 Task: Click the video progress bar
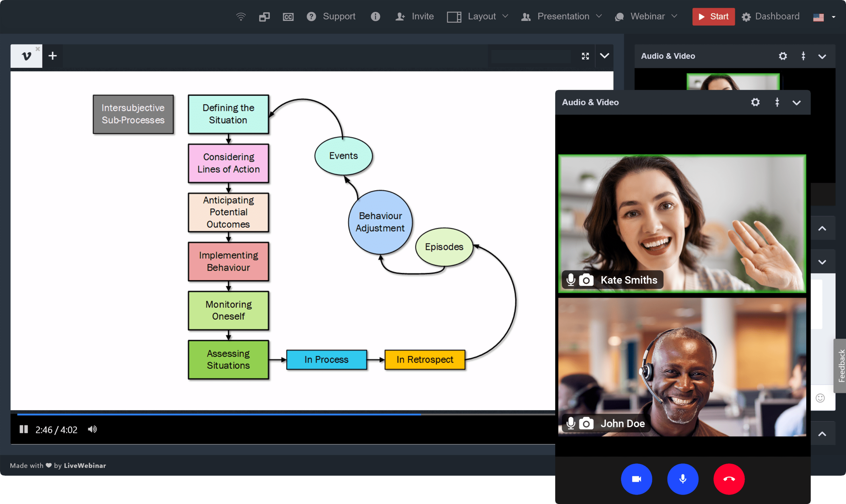[x=272, y=414]
